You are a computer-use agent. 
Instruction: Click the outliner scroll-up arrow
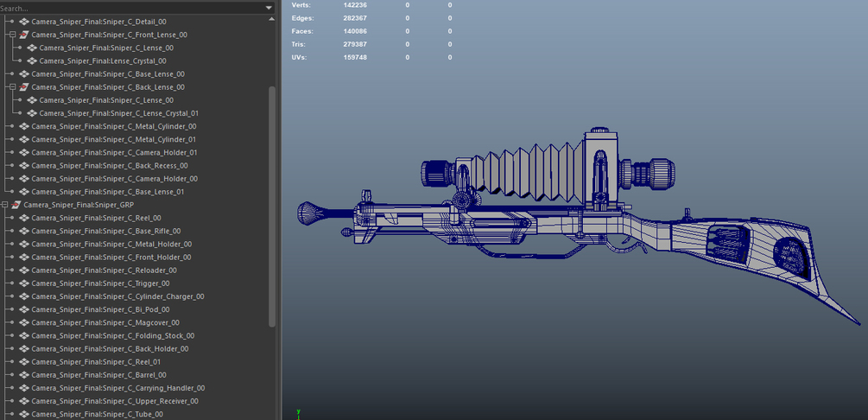point(272,19)
